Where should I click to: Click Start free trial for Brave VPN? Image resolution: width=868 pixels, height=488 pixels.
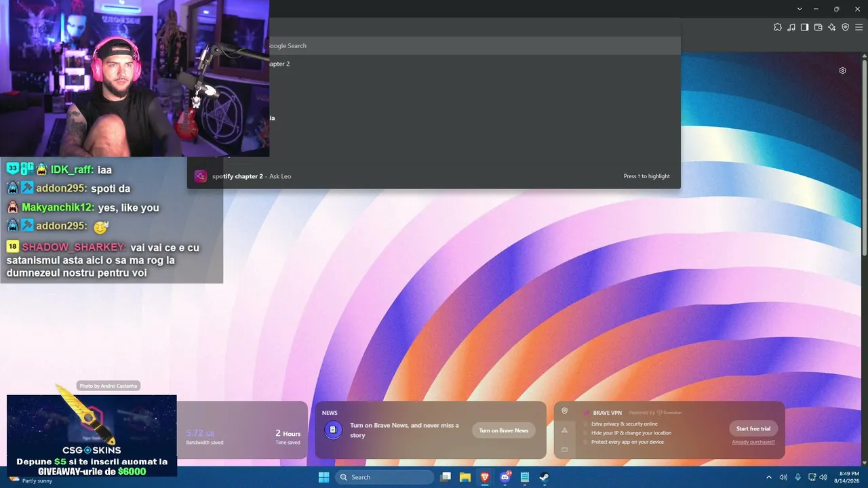point(753,428)
